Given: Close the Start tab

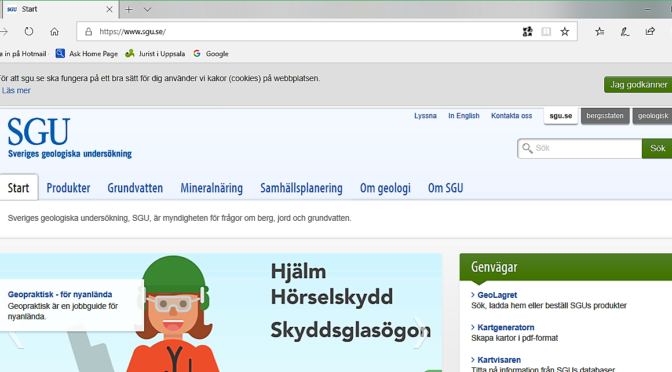Looking at the screenshot, I should click(x=109, y=9).
